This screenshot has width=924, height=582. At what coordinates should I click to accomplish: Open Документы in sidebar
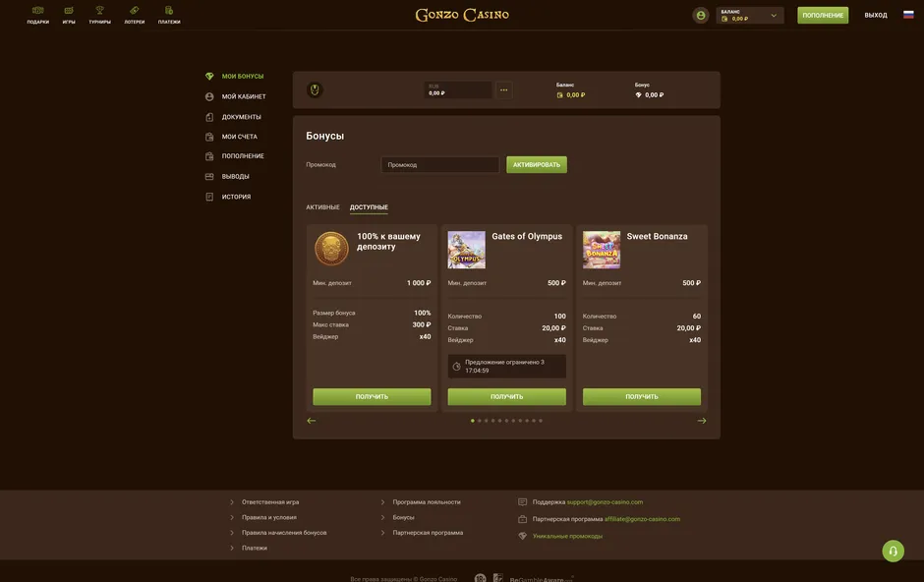(x=234, y=117)
